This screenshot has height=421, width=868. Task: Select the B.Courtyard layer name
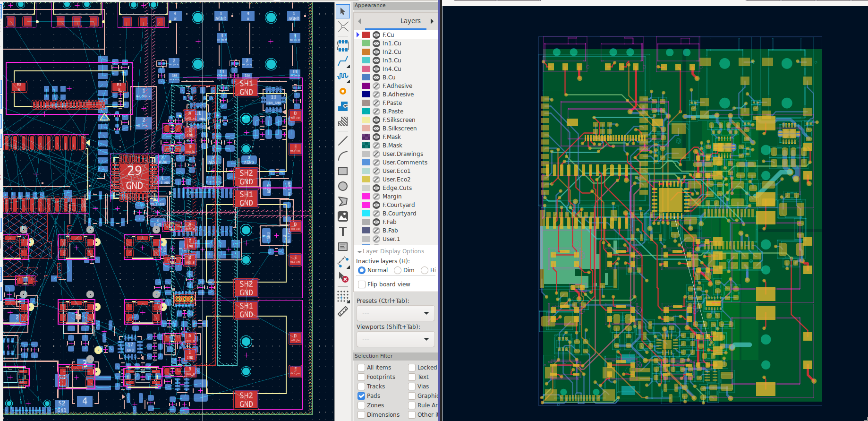(x=399, y=214)
